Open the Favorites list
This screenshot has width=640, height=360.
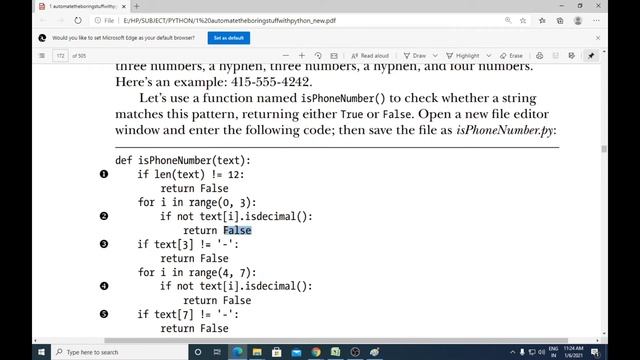click(542, 20)
